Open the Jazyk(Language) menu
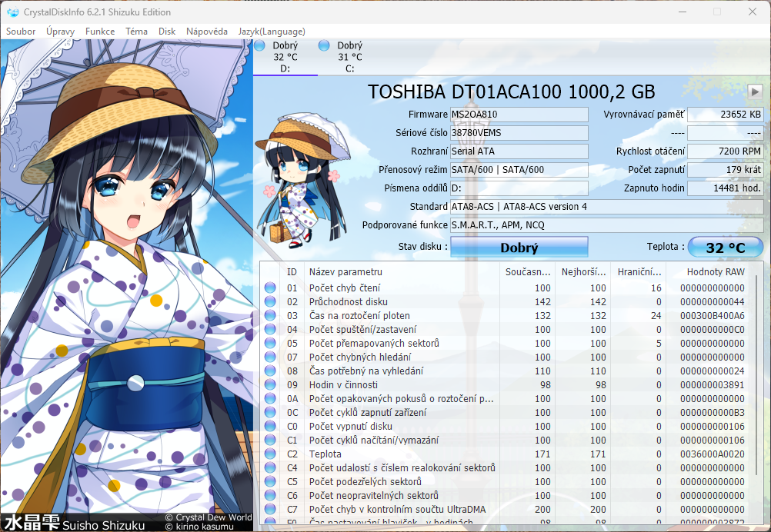Viewport: 771px width, 532px height. (x=272, y=32)
